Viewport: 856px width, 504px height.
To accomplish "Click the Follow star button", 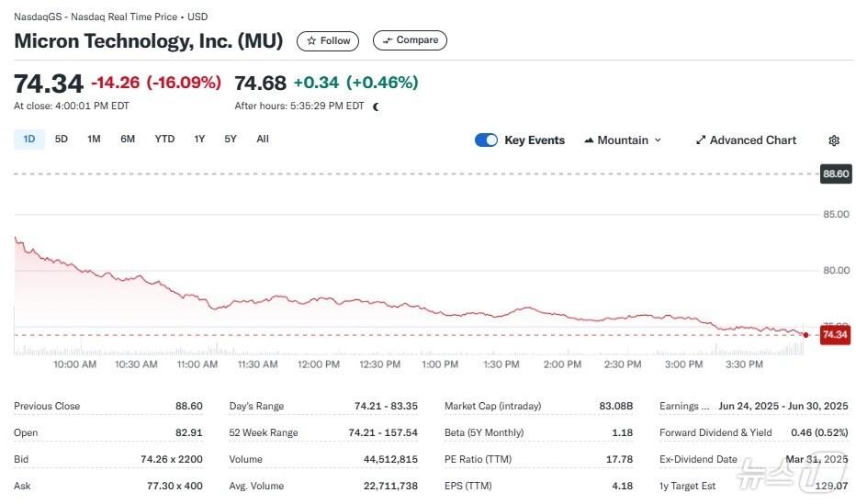I will [329, 40].
